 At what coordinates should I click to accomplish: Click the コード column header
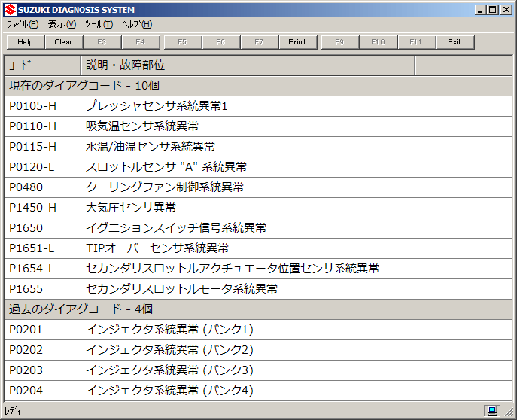pos(42,65)
